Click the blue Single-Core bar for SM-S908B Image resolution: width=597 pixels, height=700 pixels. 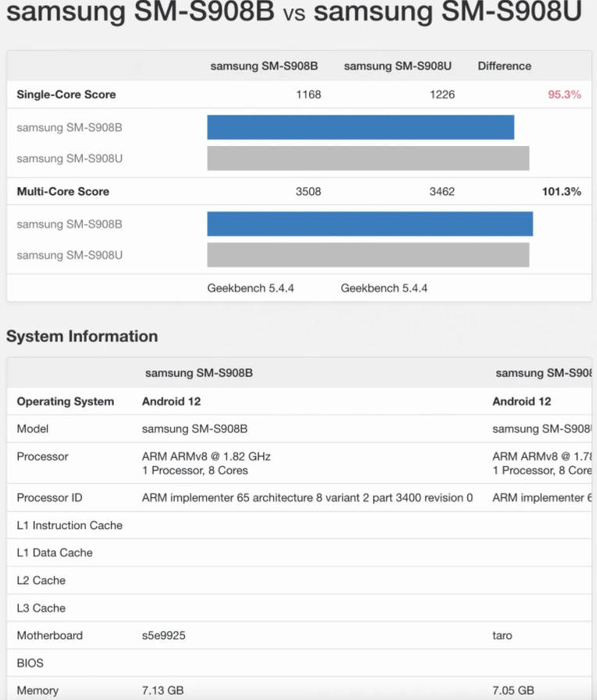pyautogui.click(x=361, y=127)
